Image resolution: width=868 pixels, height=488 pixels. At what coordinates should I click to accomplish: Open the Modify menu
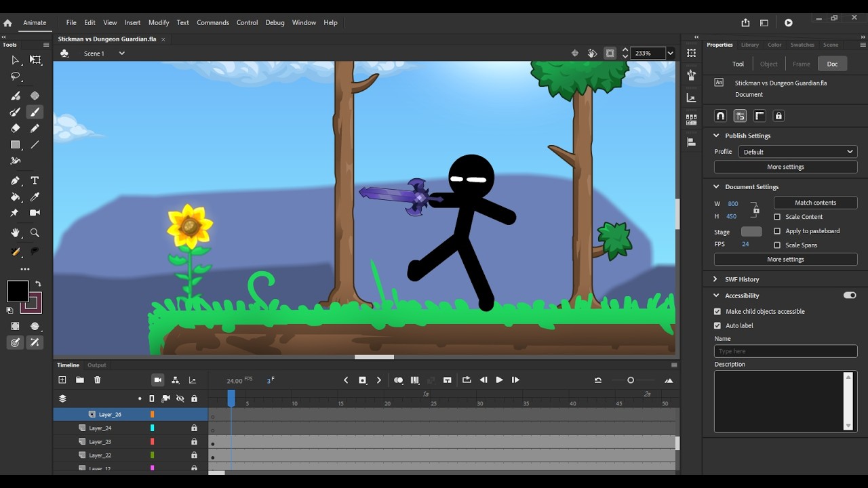pyautogui.click(x=159, y=22)
